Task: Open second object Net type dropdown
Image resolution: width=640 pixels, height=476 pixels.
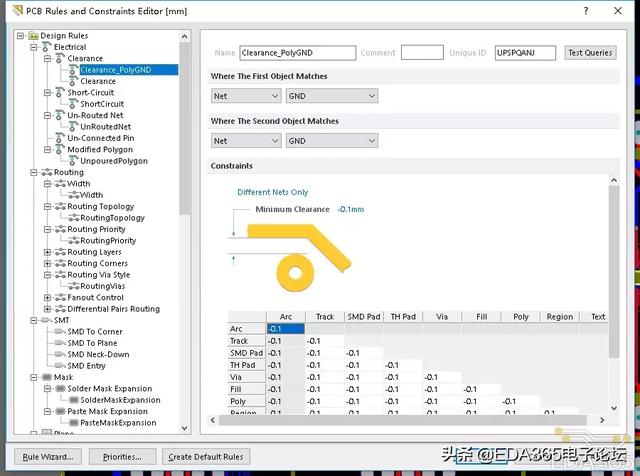Action: [x=246, y=141]
